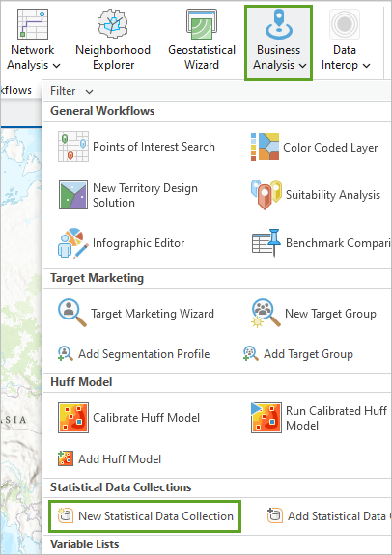Open the Target Marketing Wizard
Viewport: 392px width, 555px height.
pos(136,314)
